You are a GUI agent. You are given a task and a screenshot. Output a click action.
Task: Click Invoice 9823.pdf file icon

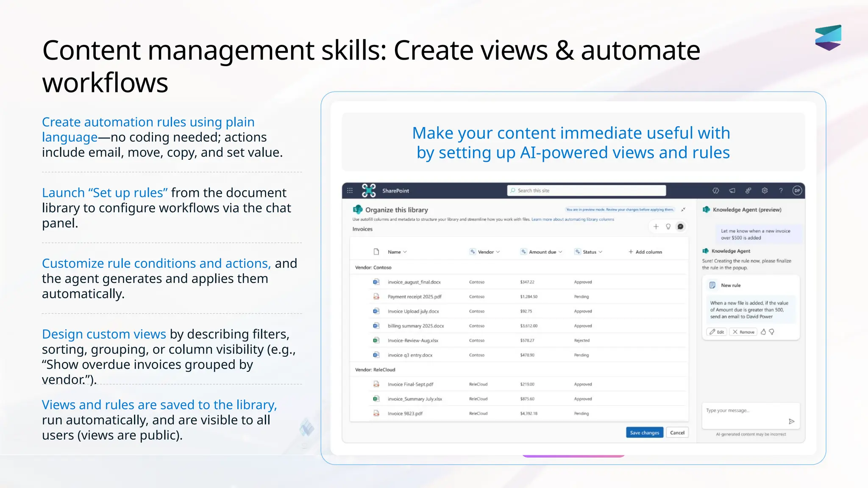click(376, 413)
